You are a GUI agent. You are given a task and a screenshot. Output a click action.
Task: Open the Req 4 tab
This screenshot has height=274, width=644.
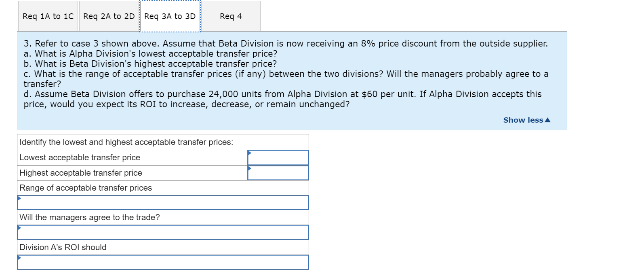click(230, 16)
